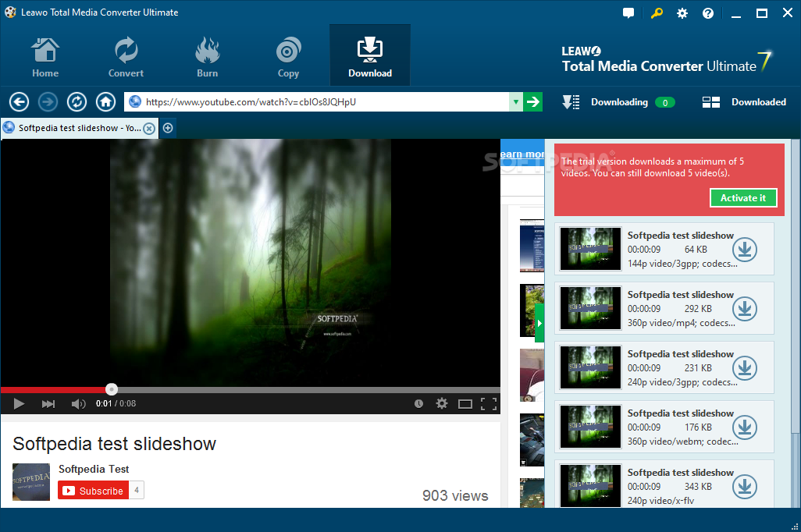Screen dimensions: 801x532
Task: Click the key activation icon in title bar
Action: [656, 13]
